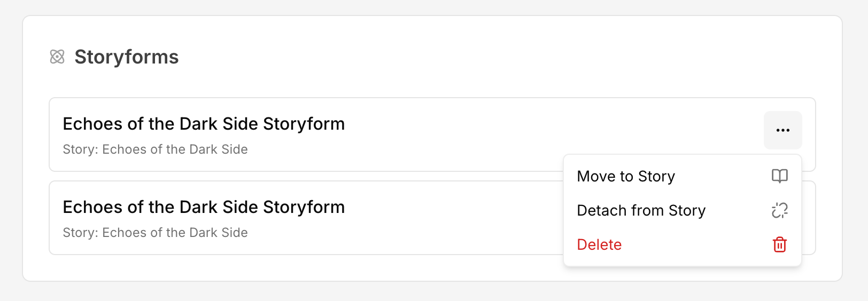Click the red trash can icon
868x301 pixels.
coord(780,244)
